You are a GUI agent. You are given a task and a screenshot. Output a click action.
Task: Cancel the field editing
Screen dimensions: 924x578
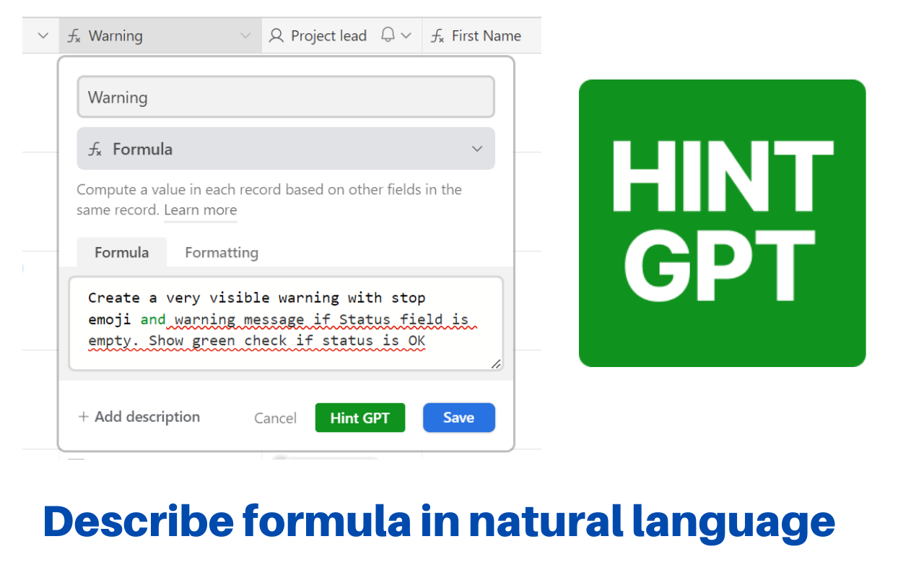pos(275,418)
